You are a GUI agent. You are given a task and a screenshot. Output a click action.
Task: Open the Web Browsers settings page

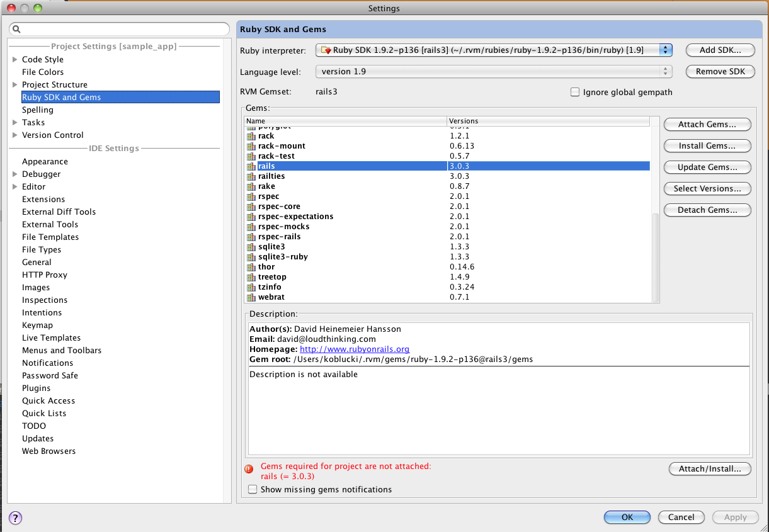click(x=48, y=451)
